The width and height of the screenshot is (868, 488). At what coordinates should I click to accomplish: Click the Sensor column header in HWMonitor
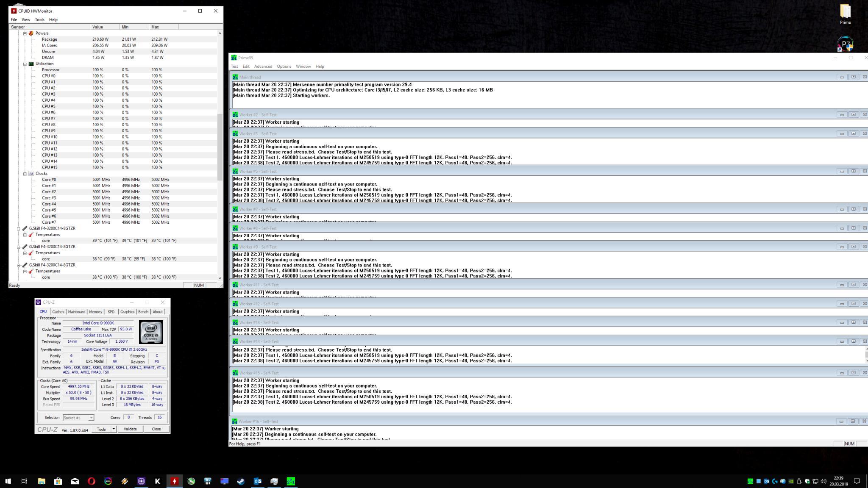pos(50,27)
